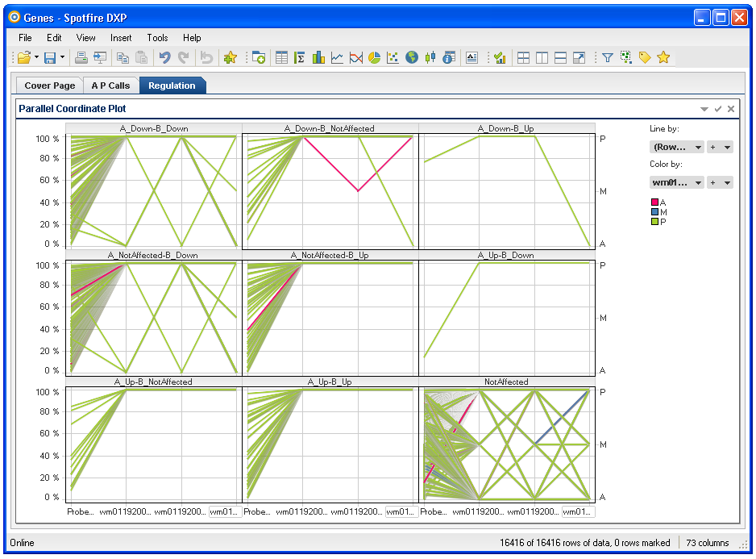Click the pink A legend color swatch
756x559 pixels.
654,202
